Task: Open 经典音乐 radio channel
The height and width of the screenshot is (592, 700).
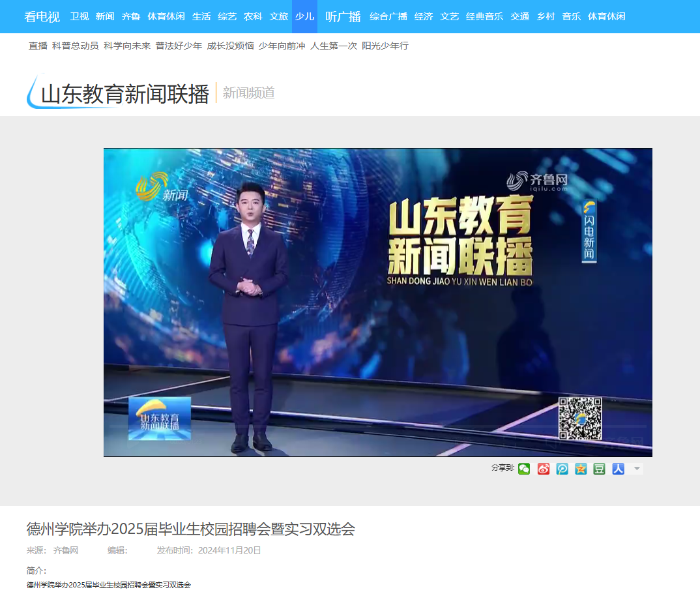Action: tap(484, 16)
